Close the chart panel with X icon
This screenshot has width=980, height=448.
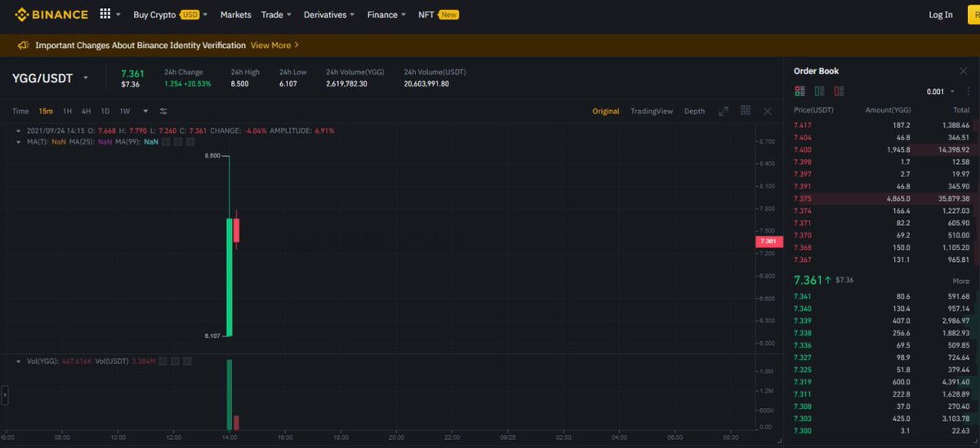pos(768,111)
